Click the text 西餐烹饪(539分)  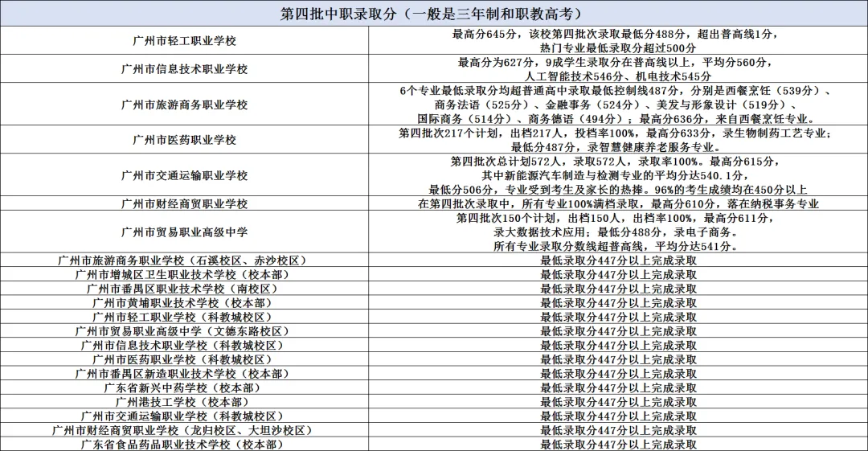(773, 91)
